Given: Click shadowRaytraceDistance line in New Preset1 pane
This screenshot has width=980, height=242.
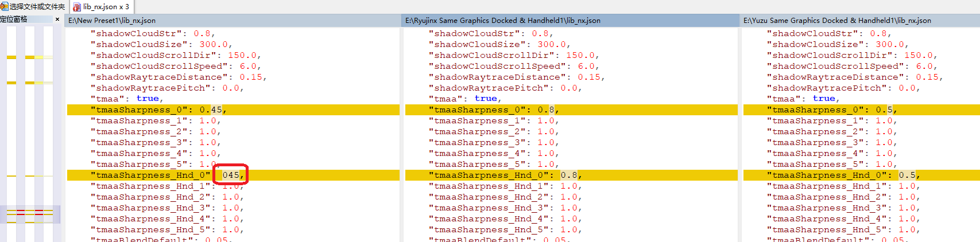Looking at the screenshot, I should pos(179,77).
